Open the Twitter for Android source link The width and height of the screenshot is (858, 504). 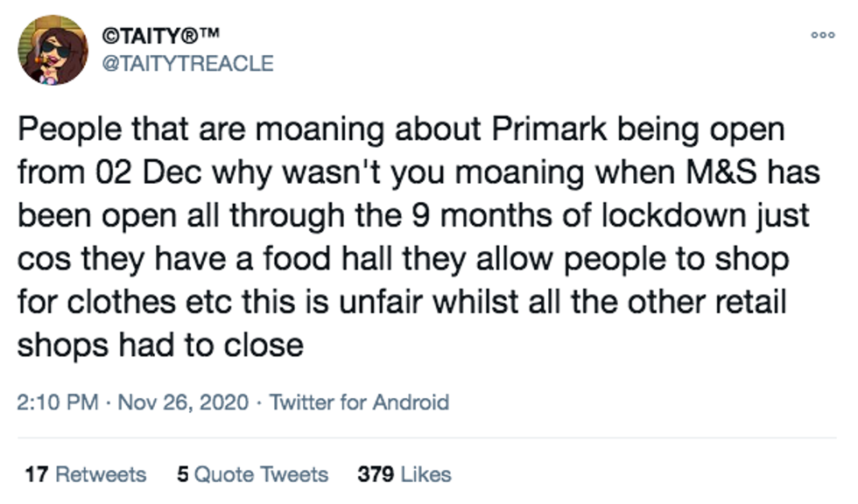[x=359, y=402]
